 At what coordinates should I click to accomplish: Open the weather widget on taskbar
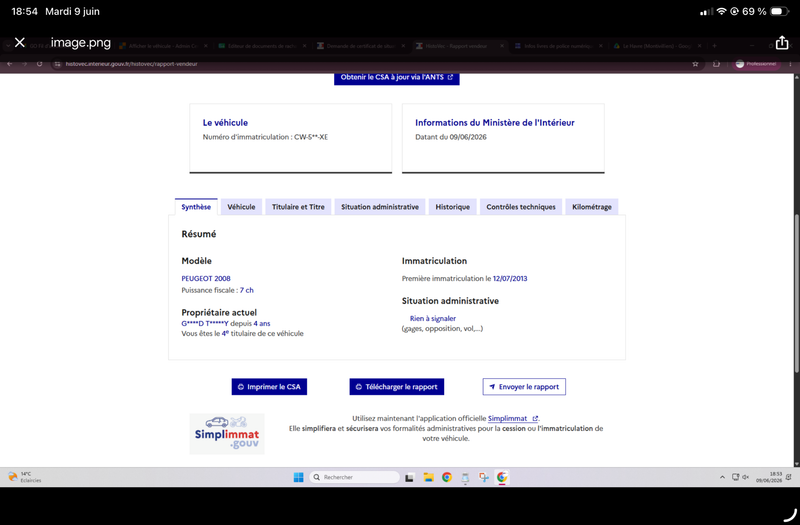(24, 477)
